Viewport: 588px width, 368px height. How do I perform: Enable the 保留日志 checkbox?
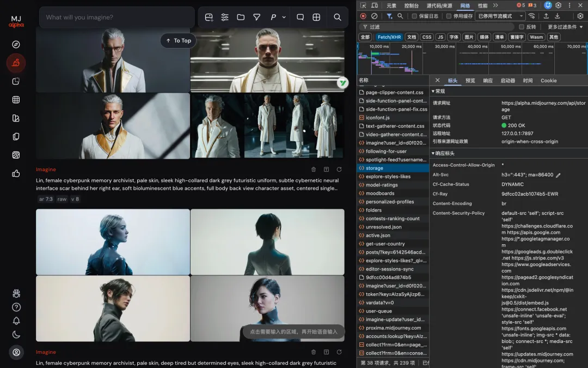414,16
